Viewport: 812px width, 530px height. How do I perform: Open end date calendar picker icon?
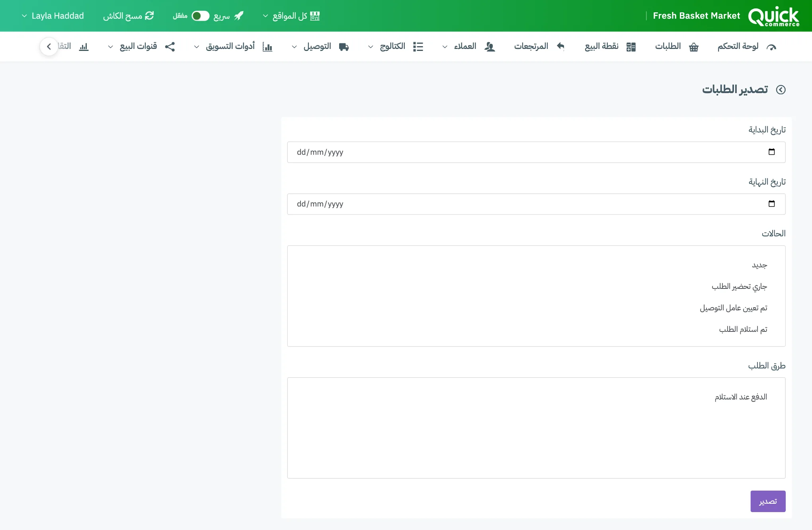771,204
